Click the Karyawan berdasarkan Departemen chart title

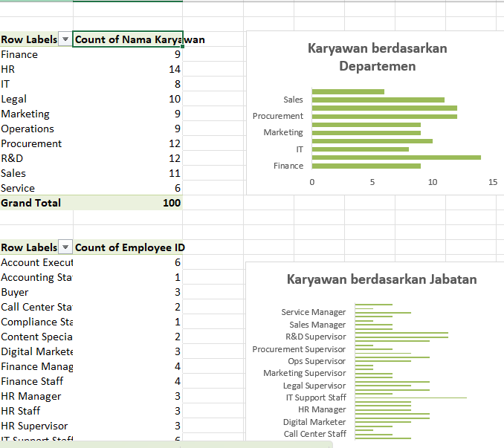coord(378,57)
